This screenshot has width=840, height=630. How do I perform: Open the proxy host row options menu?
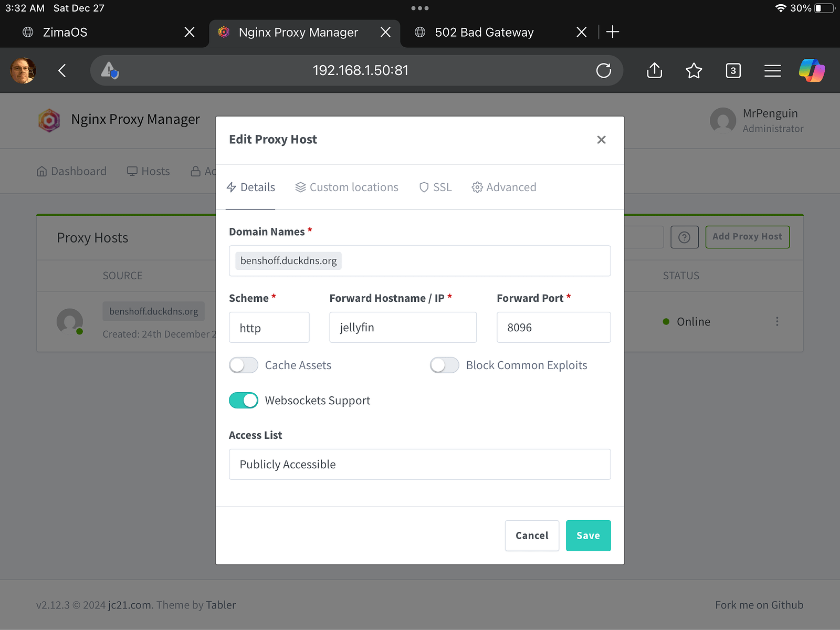[x=777, y=322]
